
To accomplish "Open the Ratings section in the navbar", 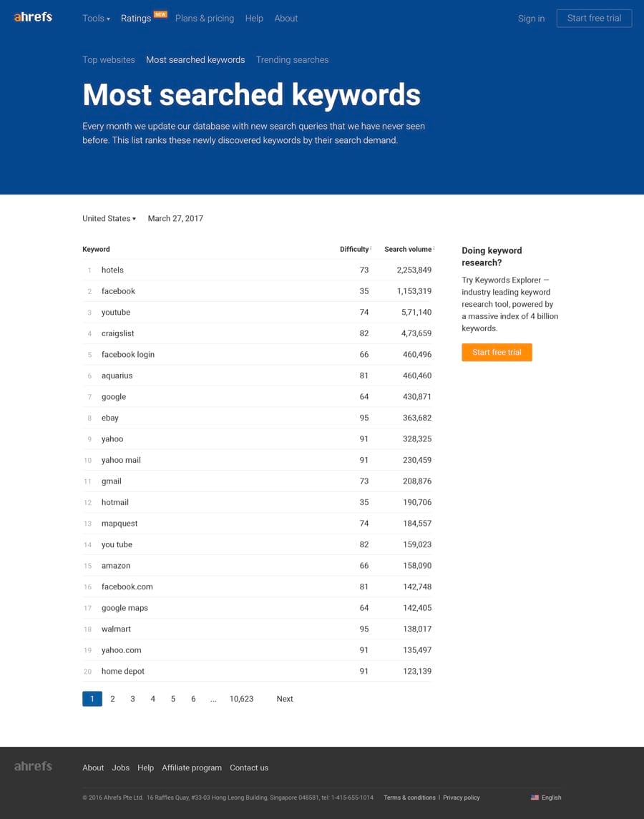I will 135,18.
